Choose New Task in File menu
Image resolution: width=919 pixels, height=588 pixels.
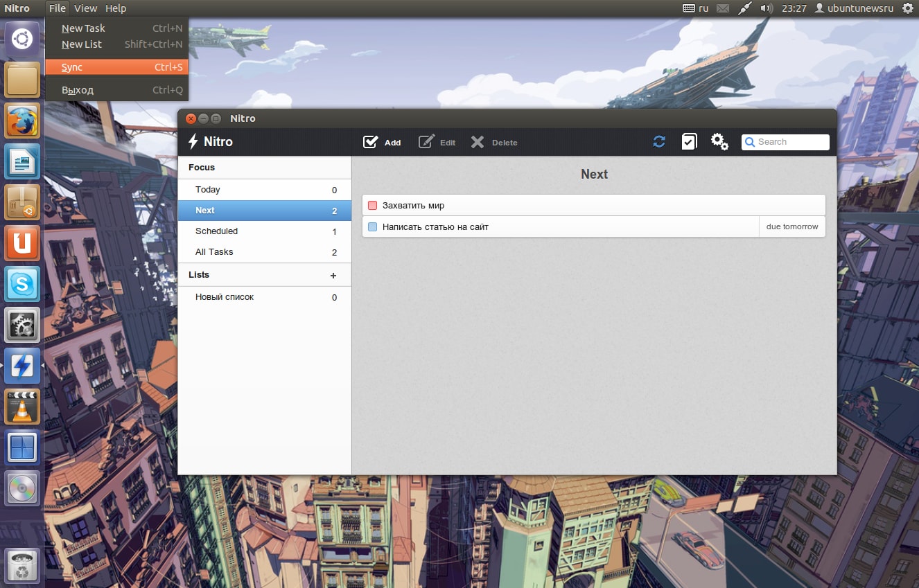coord(116,28)
